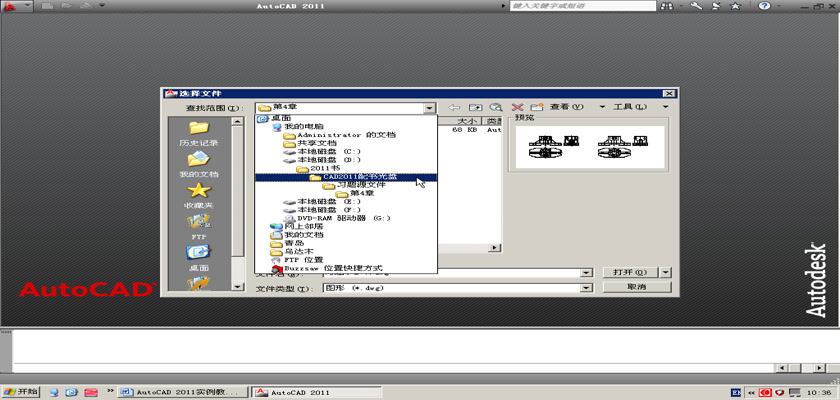This screenshot has width=840, height=400.
Task: Select the FTP shortcut in places sidebar
Action: pyautogui.click(x=198, y=224)
